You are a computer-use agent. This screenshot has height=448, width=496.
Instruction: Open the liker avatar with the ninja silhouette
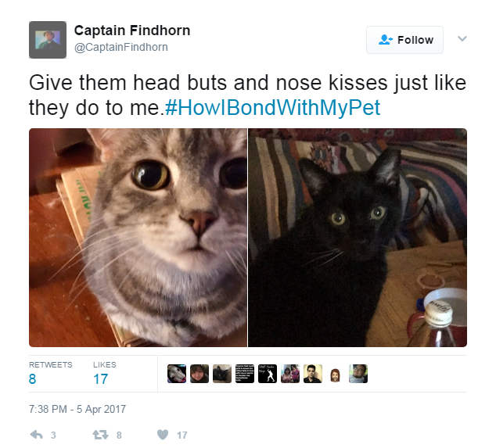click(268, 374)
